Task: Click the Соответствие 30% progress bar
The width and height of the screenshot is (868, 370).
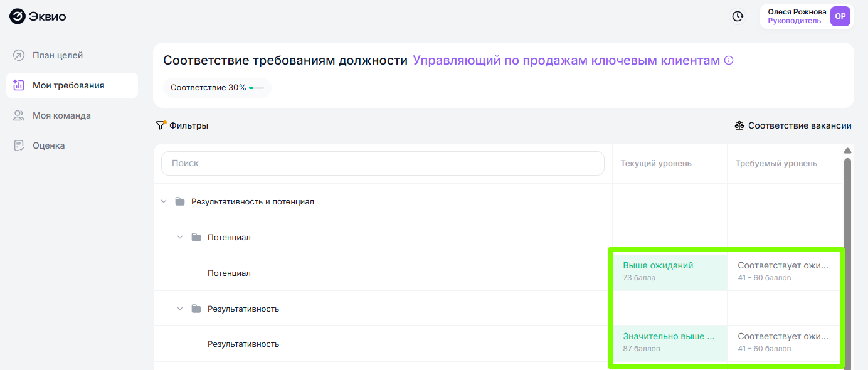Action: 257,88
